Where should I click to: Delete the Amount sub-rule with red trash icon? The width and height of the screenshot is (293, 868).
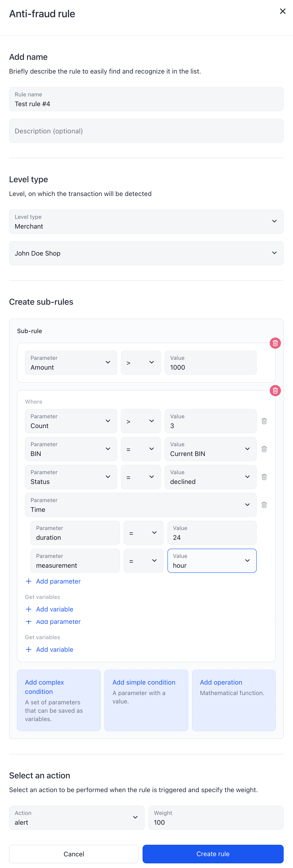[x=275, y=343]
